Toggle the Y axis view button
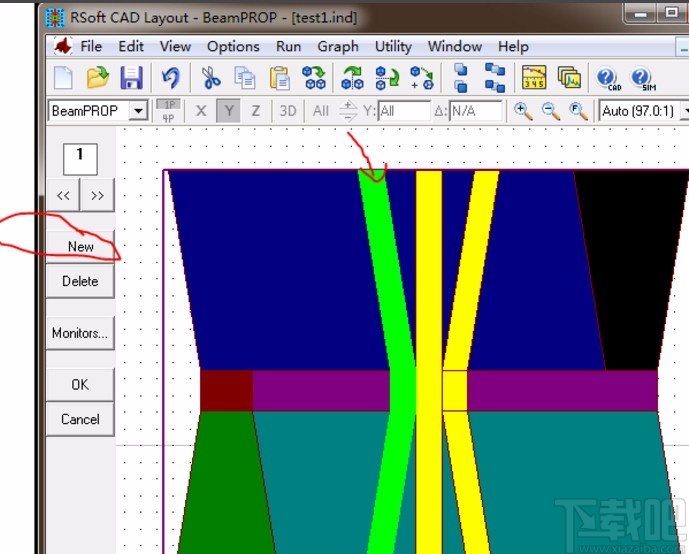689x554 pixels. [x=228, y=111]
